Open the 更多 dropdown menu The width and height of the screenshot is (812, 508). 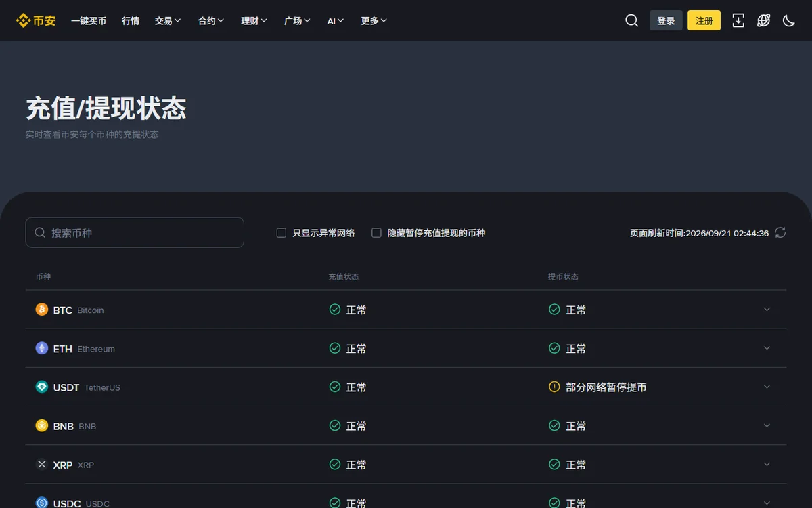374,21
